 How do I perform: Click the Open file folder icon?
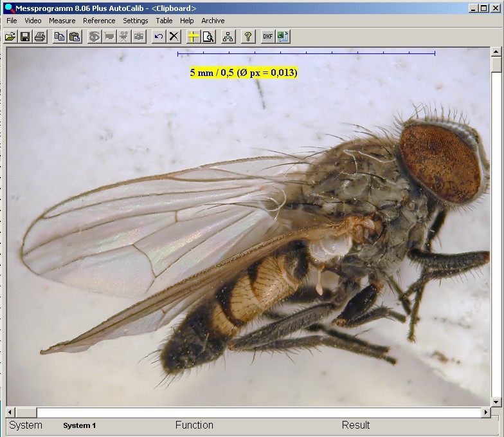coord(10,37)
